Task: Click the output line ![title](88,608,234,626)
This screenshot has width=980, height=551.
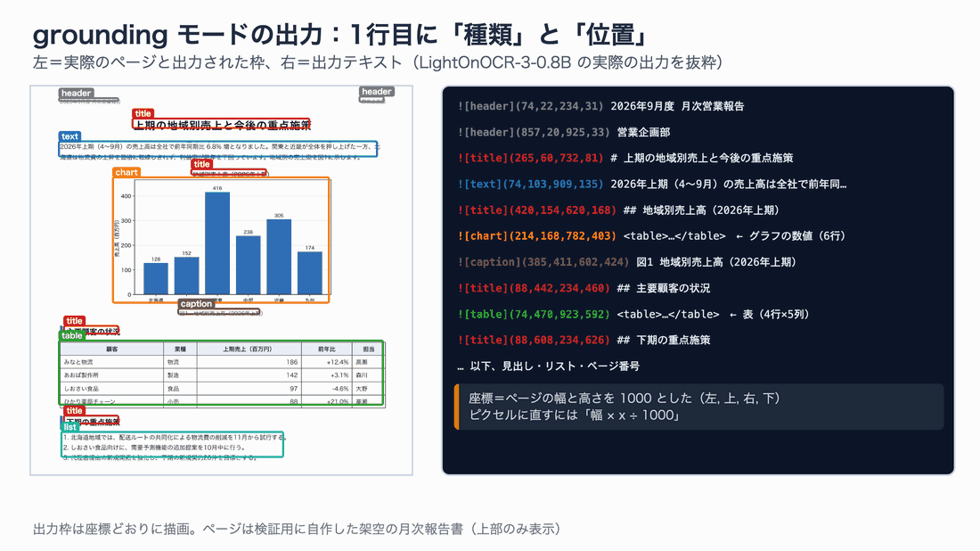Action: point(584,341)
